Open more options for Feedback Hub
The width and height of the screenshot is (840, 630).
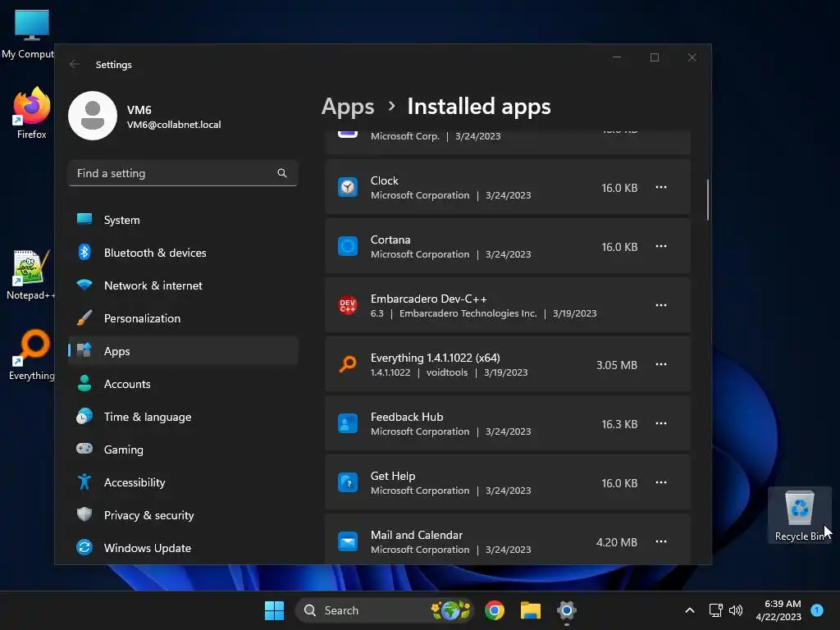pyautogui.click(x=661, y=424)
